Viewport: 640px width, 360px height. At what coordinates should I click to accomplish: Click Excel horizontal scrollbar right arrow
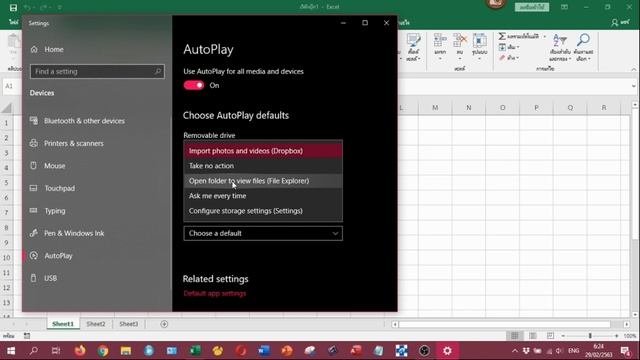tap(627, 324)
